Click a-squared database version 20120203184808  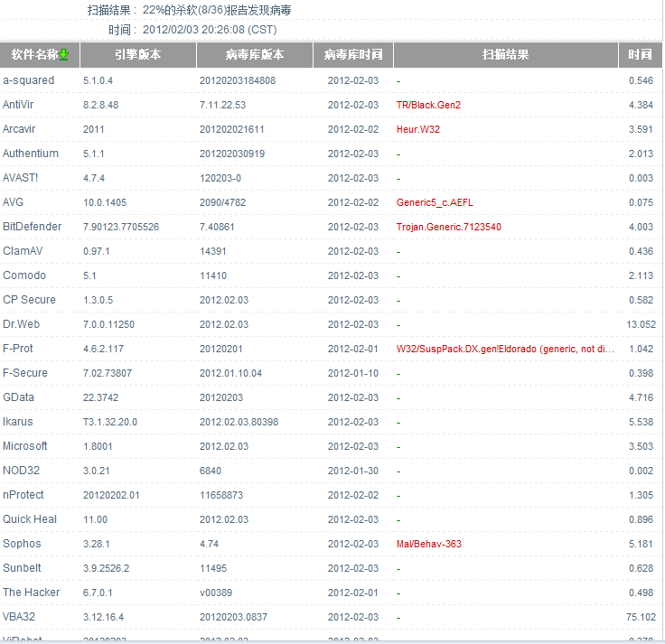[x=238, y=81]
